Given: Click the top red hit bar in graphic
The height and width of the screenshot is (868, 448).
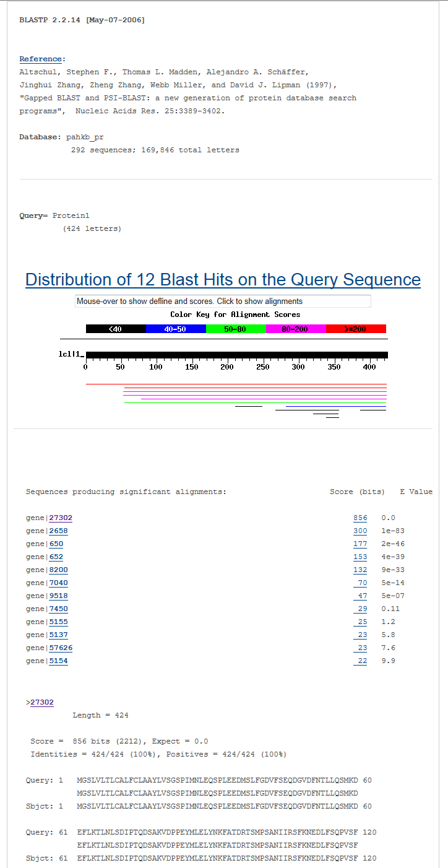Looking at the screenshot, I should coord(236,384).
